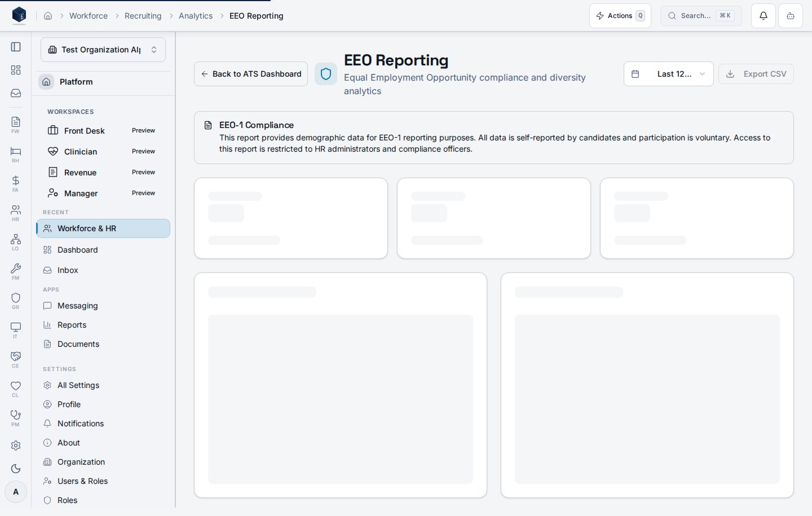Image resolution: width=812 pixels, height=516 pixels.
Task: Open the settings gear rail icon
Action: (x=16, y=446)
